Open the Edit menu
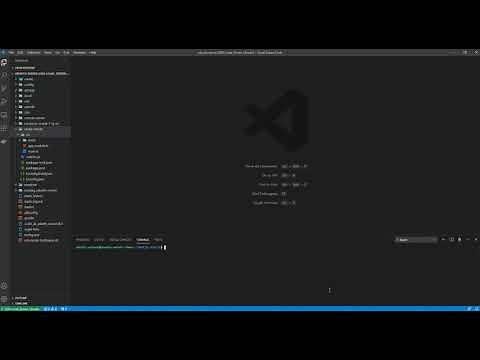The height and width of the screenshot is (360, 480). click(x=20, y=52)
